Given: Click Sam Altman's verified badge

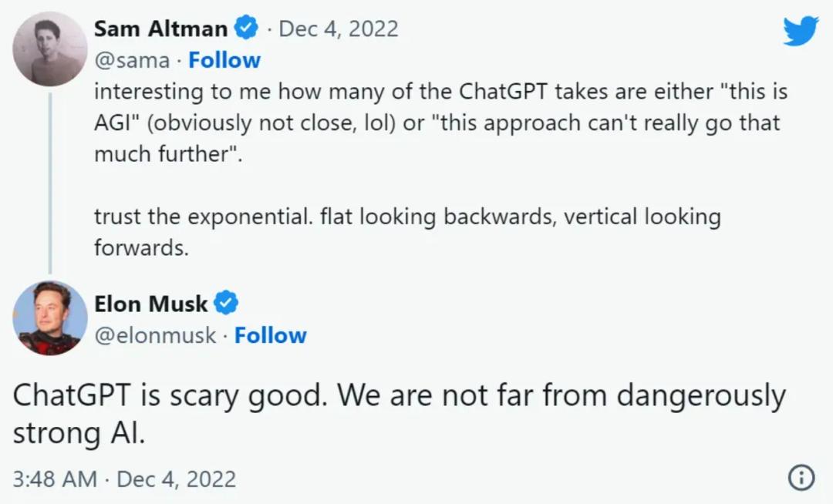Looking at the screenshot, I should coord(246,29).
